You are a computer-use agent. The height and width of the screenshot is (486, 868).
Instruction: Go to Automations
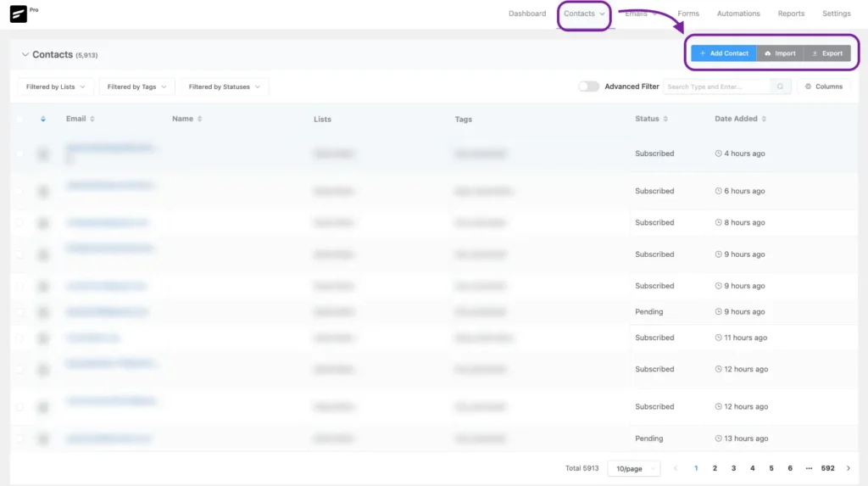(738, 14)
